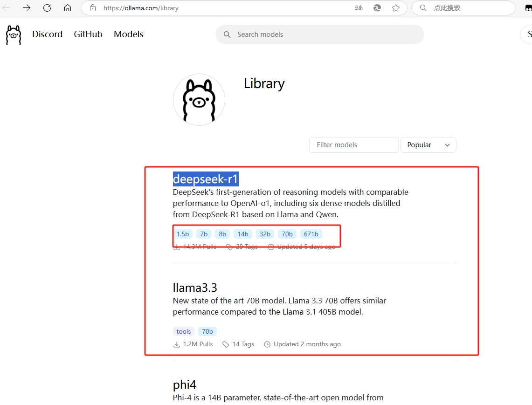
Task: Select the 14b size tag
Action: click(243, 234)
